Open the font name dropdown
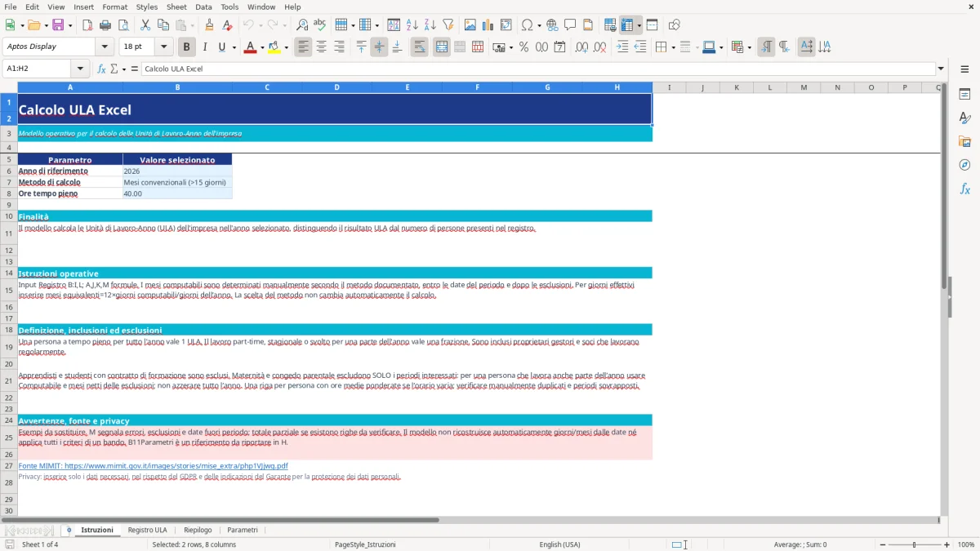980x551 pixels. pyautogui.click(x=105, y=47)
